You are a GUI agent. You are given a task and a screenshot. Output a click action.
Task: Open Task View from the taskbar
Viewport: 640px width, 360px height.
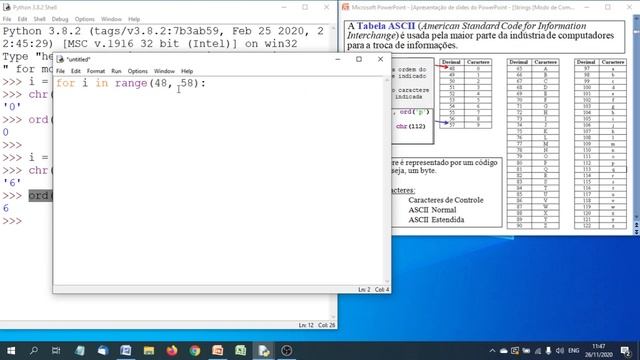tap(56, 351)
